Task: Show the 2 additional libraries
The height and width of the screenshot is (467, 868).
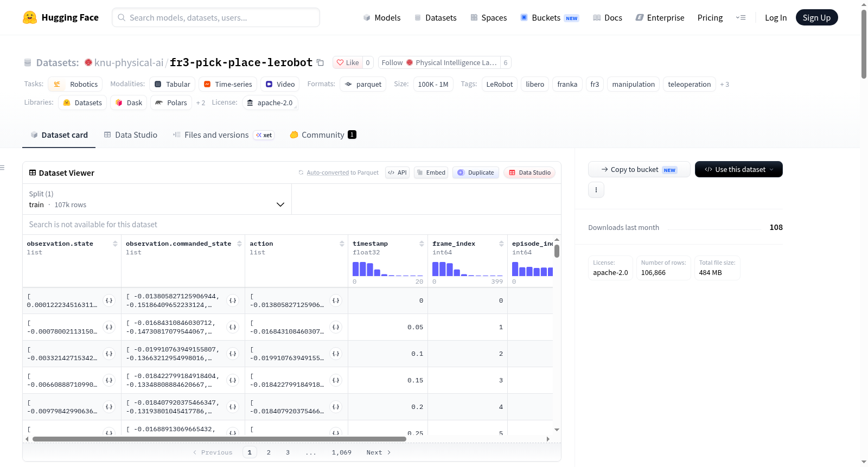Action: point(201,103)
